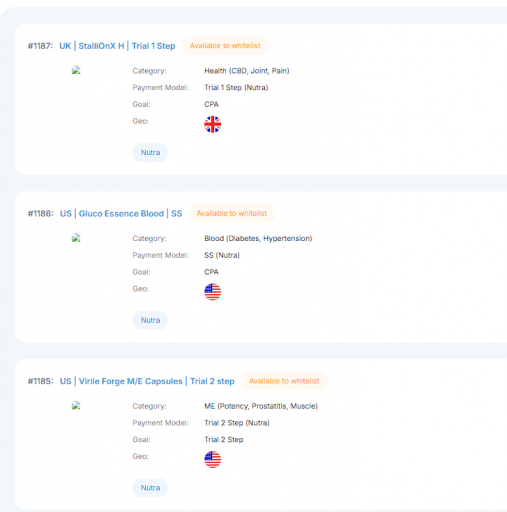Open the US | Gluco Essence Blood | SS link

(x=121, y=214)
